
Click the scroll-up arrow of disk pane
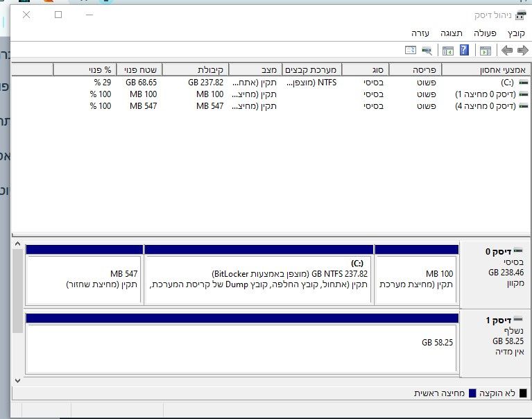17,244
